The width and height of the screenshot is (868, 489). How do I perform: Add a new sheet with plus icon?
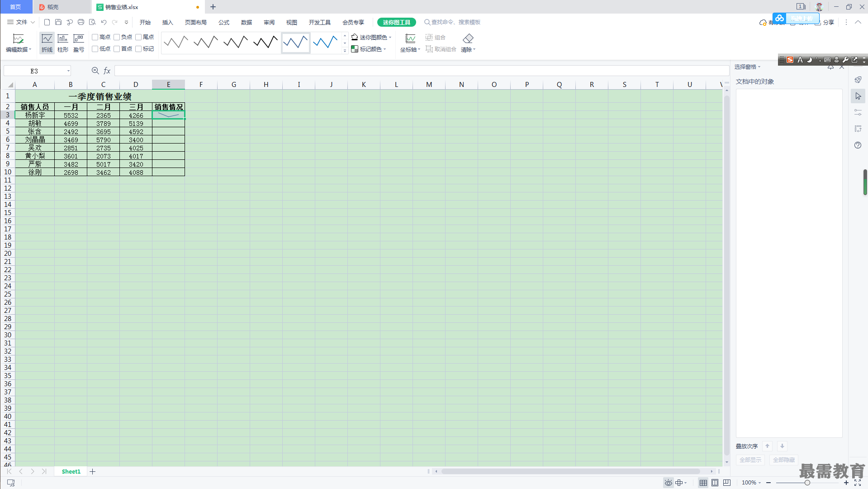click(93, 472)
